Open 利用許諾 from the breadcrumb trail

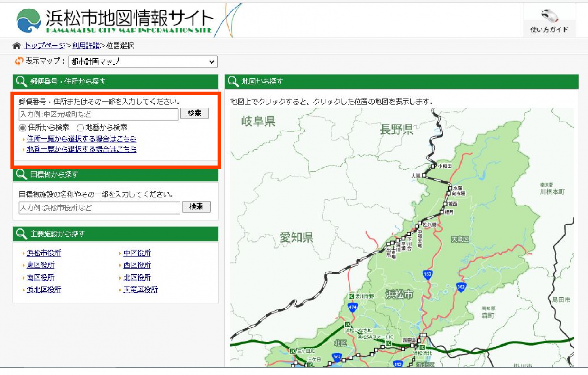[85, 46]
